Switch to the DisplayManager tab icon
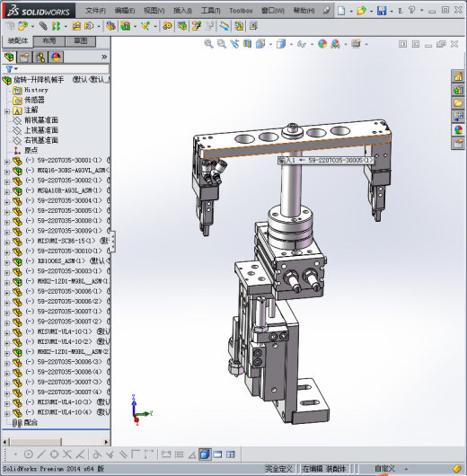The width and height of the screenshot is (467, 476). pos(56,57)
